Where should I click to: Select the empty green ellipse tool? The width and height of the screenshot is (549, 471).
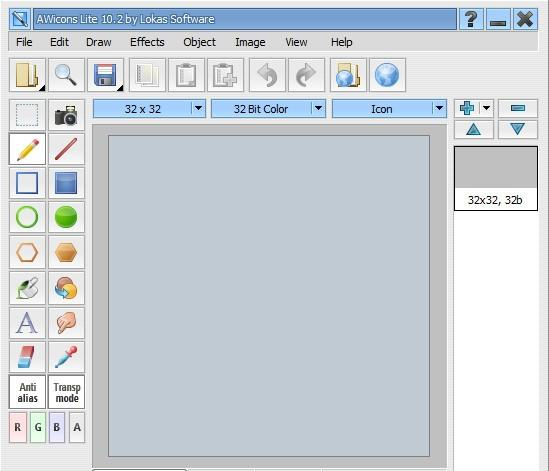point(27,217)
